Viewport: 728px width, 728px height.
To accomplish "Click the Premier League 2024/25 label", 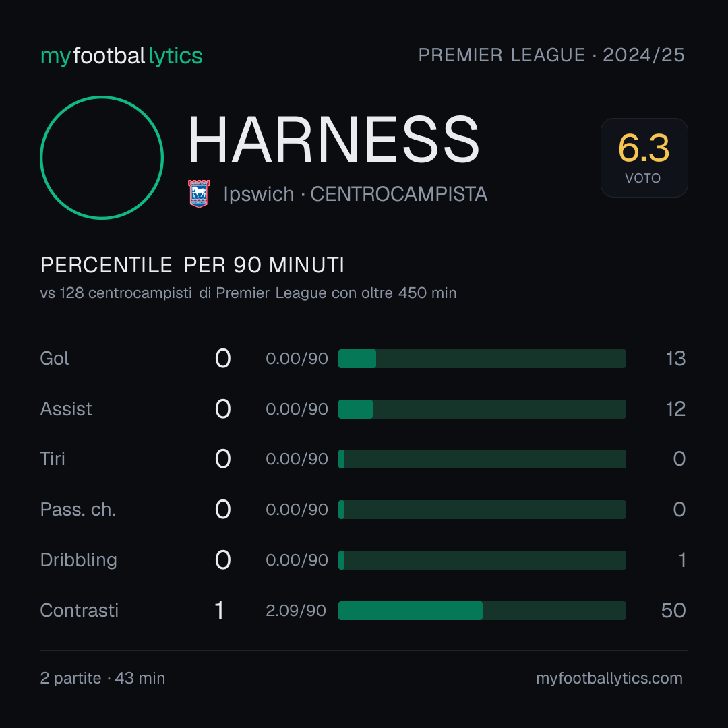I will 551,55.
